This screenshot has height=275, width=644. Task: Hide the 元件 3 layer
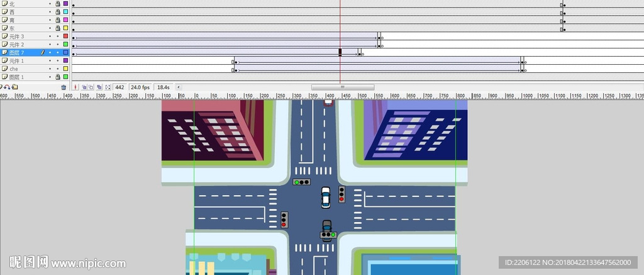[50, 36]
